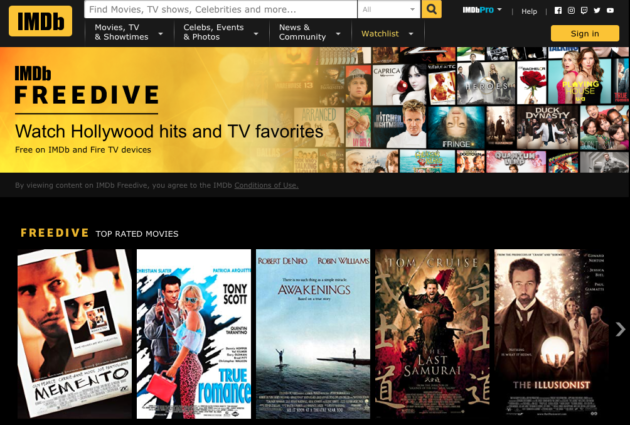Click 'Free on IMDb and Fire TV devices' text
This screenshot has width=630, height=425.
[x=83, y=150]
